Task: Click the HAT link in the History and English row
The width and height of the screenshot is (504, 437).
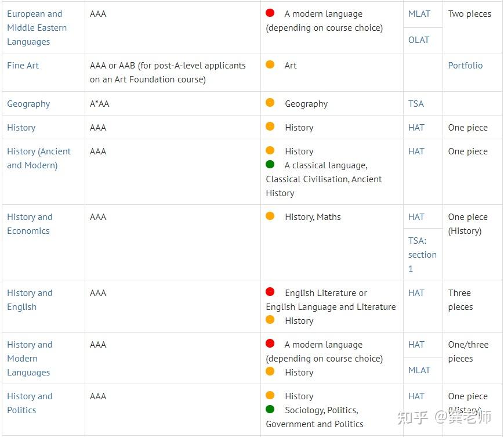Action: pyautogui.click(x=416, y=293)
